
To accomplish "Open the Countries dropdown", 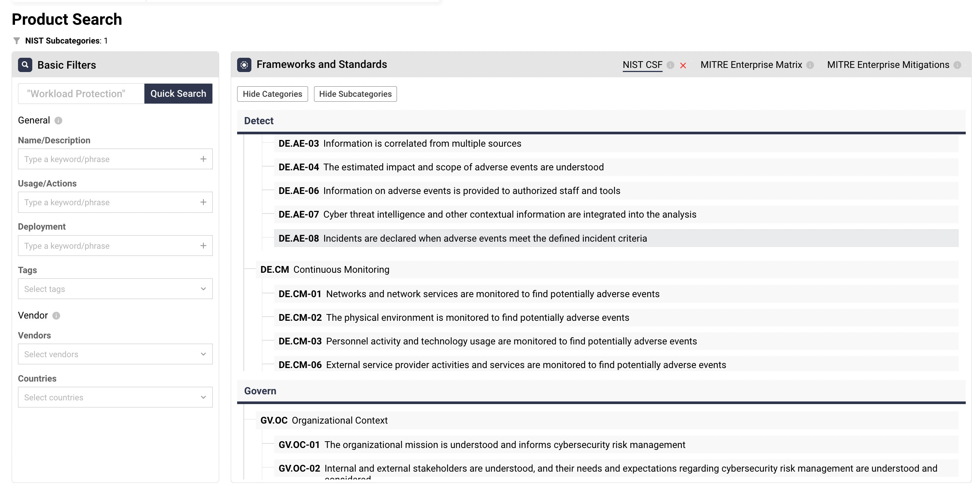I will [115, 397].
